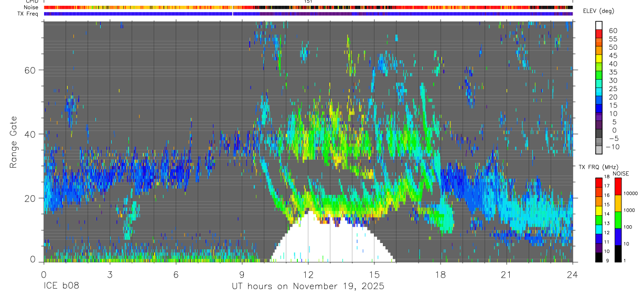Select the lightest gray bottom segment of the ELEV bar
The height and width of the screenshot is (297, 644).
(x=599, y=149)
